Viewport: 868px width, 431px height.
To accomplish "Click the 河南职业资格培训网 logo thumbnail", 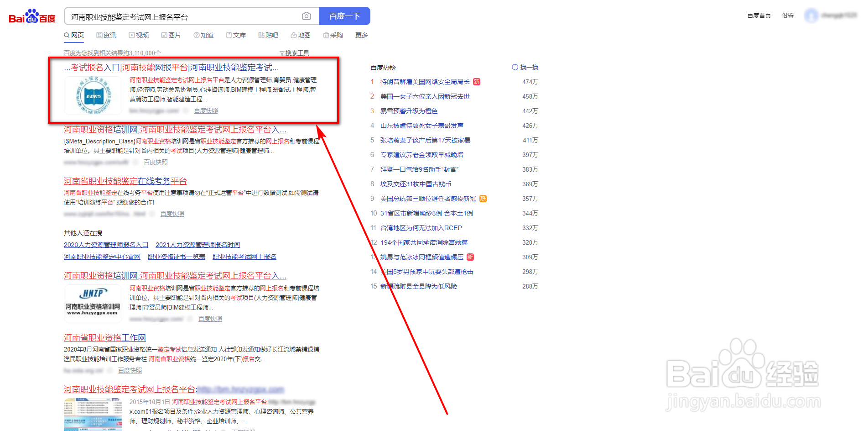I will point(93,303).
